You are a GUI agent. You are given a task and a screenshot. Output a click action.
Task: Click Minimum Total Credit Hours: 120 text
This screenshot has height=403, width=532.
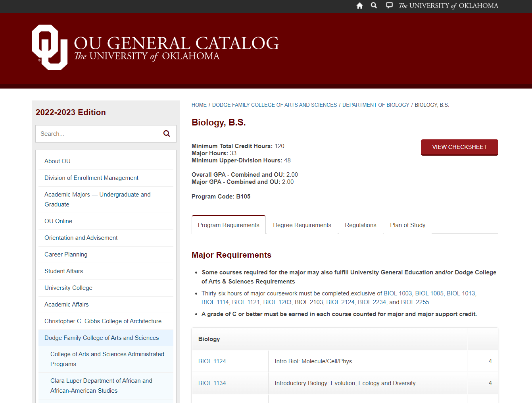coord(238,146)
